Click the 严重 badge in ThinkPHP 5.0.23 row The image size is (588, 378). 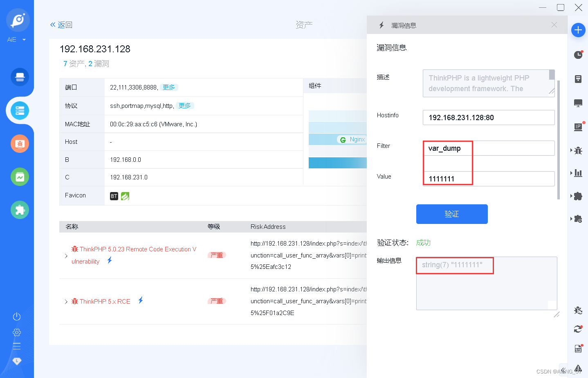click(x=217, y=255)
